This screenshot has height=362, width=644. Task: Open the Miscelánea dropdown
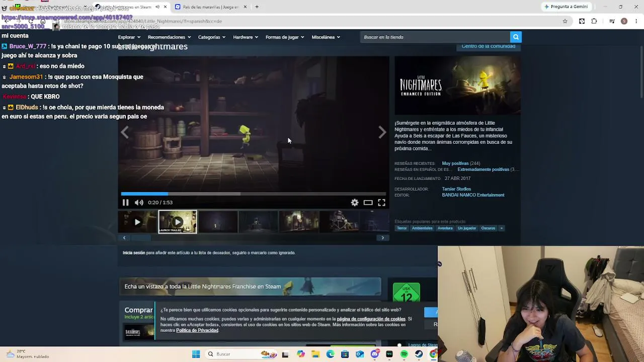(326, 37)
